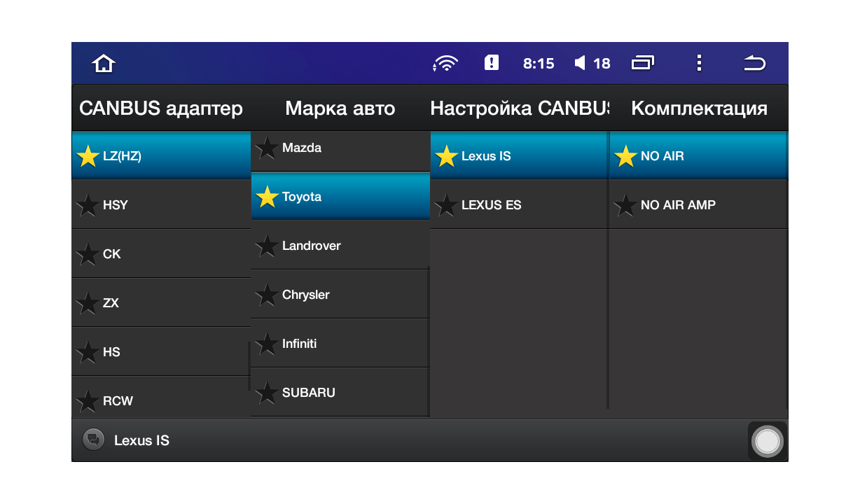Tap the 8:15 clock in status bar
This screenshot has height=504, width=860.
click(539, 64)
